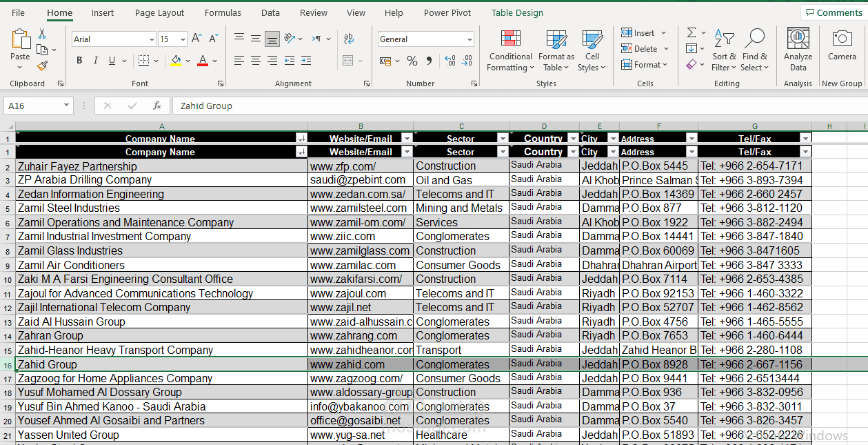Viewport: 868px width, 445px height.
Task: Align text right in cell
Action: [272, 61]
